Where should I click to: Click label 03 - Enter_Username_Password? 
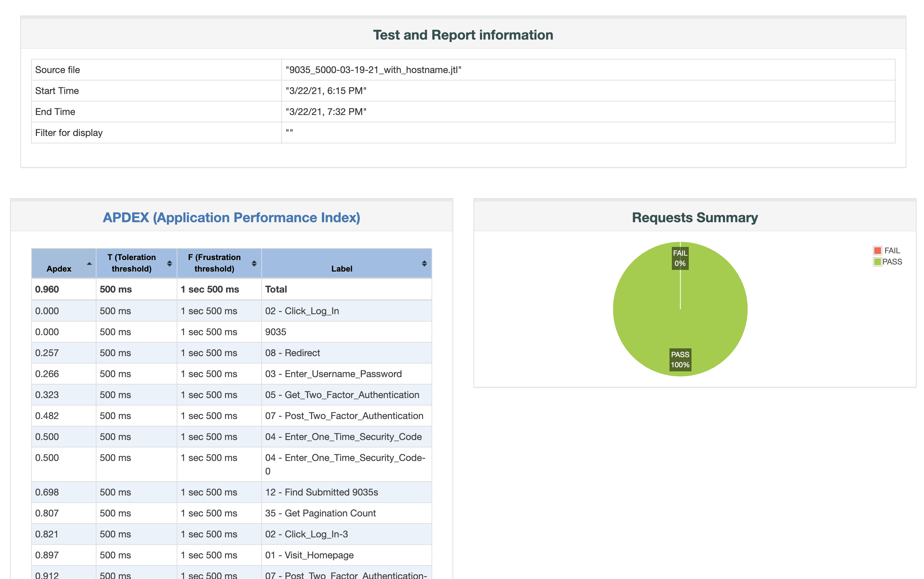click(x=333, y=374)
